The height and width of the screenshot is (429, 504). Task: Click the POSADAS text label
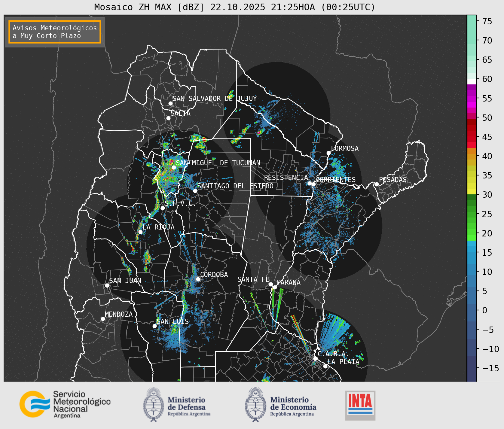coord(393,180)
